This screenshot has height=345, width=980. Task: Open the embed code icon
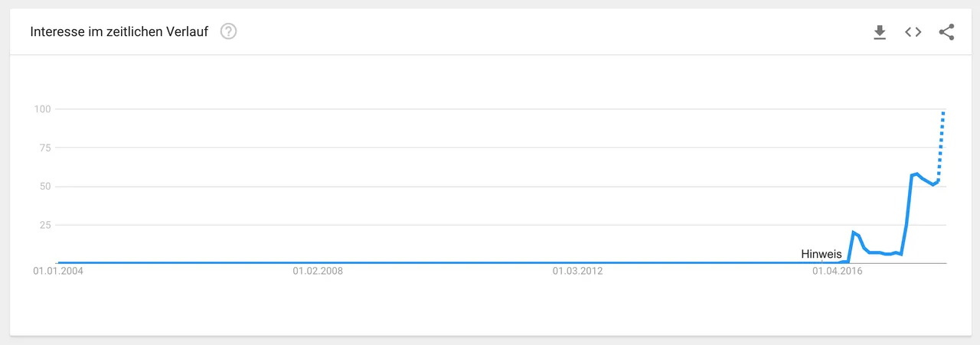(913, 32)
